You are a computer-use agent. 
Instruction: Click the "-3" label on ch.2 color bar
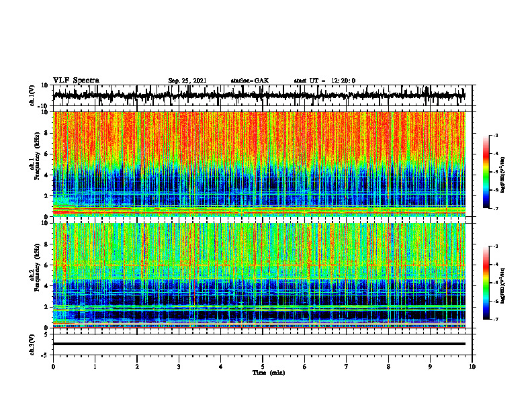[496, 246]
